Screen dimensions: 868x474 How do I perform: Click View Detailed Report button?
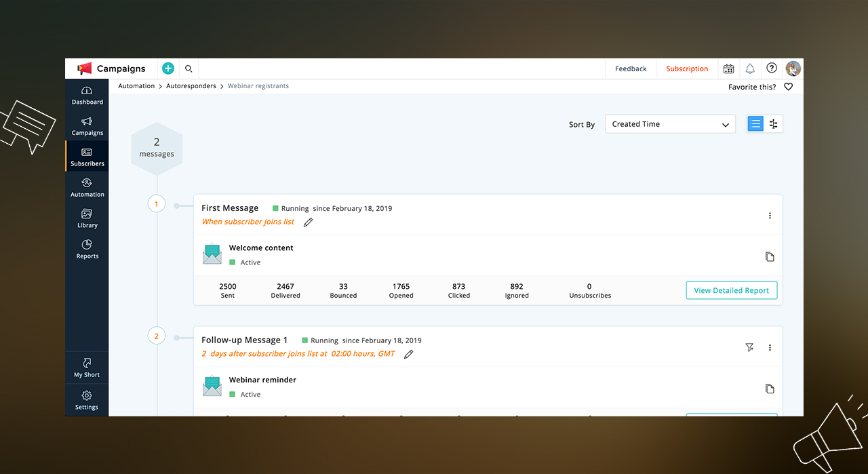[x=731, y=290]
